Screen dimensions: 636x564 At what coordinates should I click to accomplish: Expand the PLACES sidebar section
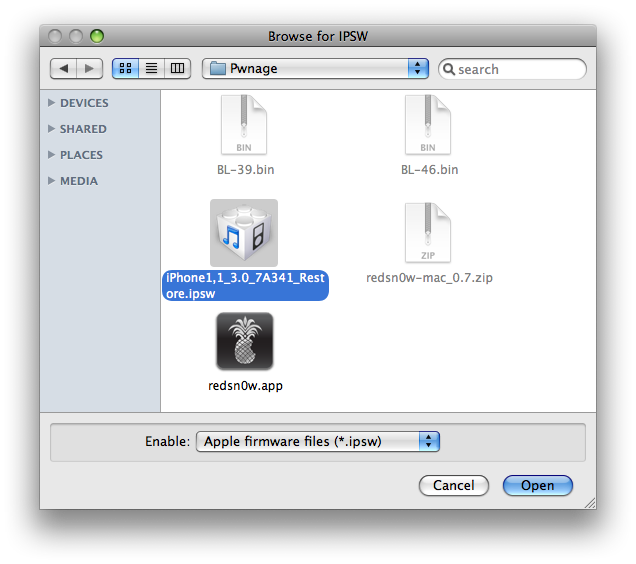[x=52, y=155]
